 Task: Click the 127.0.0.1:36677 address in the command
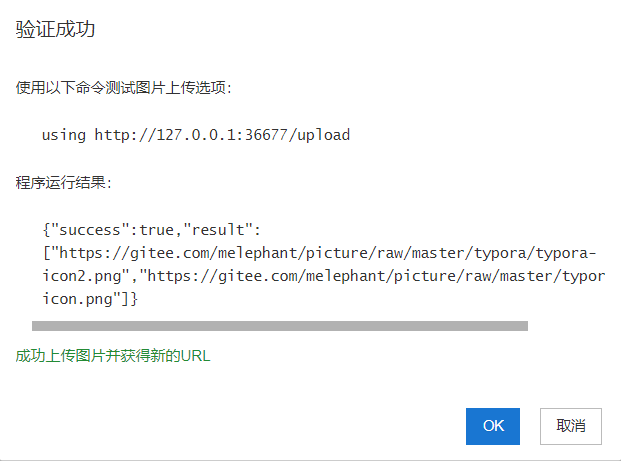click(222, 135)
